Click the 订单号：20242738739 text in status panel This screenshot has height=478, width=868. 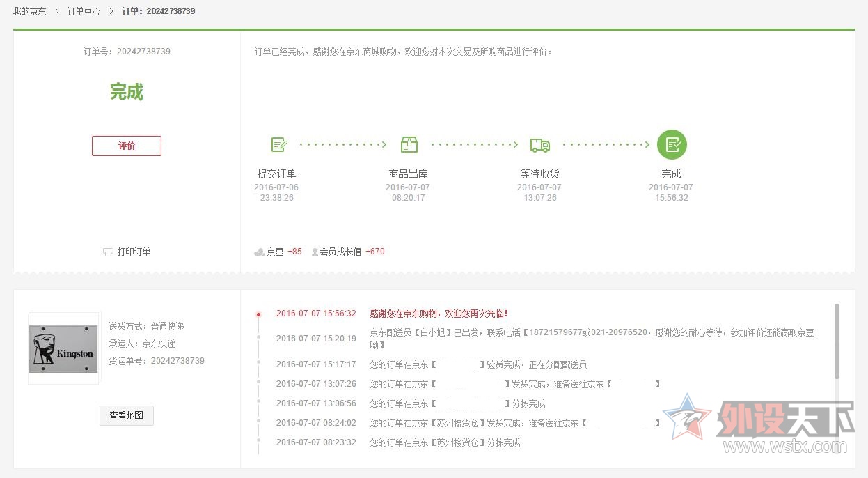(x=127, y=52)
